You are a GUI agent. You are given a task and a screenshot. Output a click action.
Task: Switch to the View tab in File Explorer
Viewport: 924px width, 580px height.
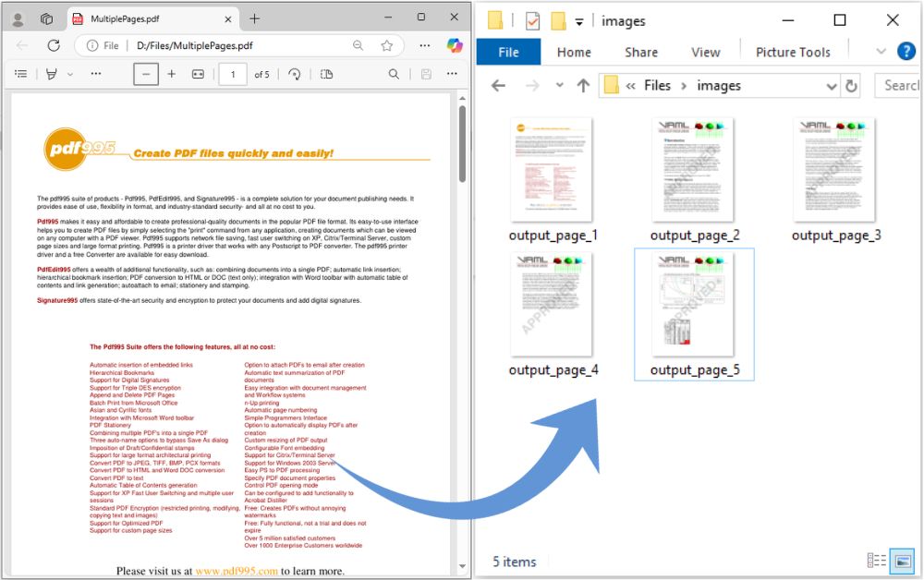pos(706,53)
